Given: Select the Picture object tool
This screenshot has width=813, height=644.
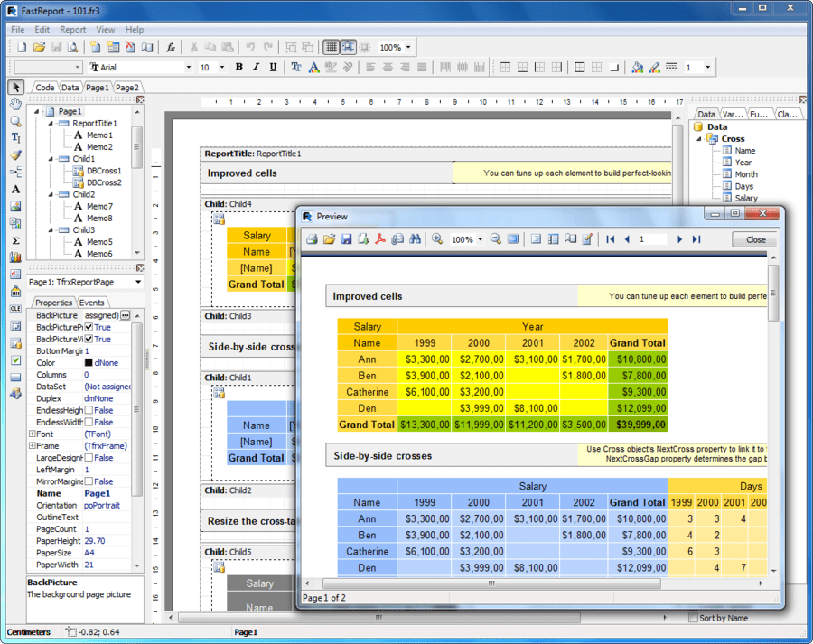Looking at the screenshot, I should pos(15,206).
